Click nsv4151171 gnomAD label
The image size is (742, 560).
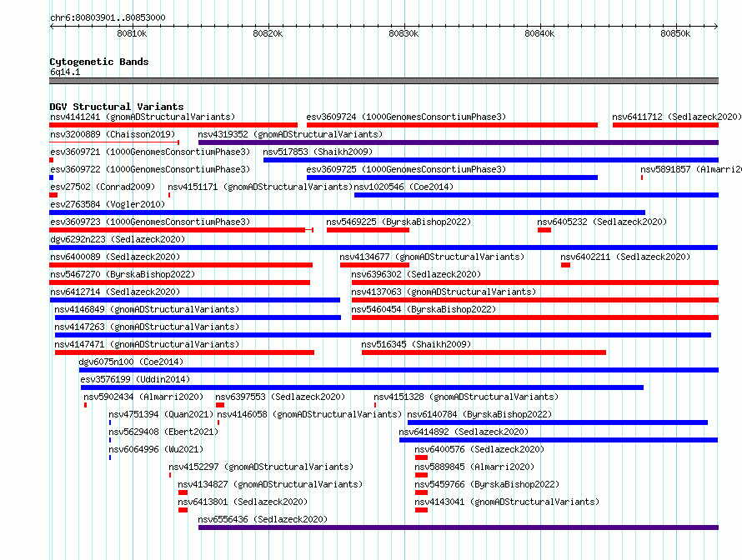click(x=260, y=187)
